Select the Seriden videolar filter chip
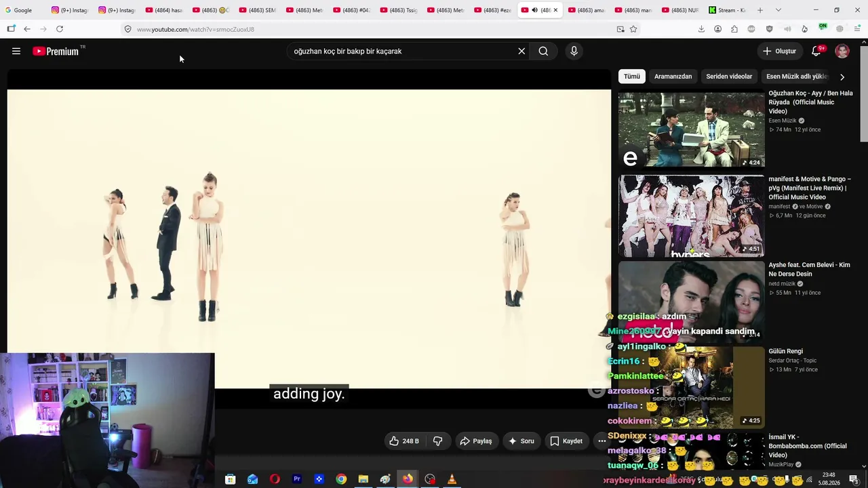This screenshot has width=868, height=488. [x=729, y=77]
